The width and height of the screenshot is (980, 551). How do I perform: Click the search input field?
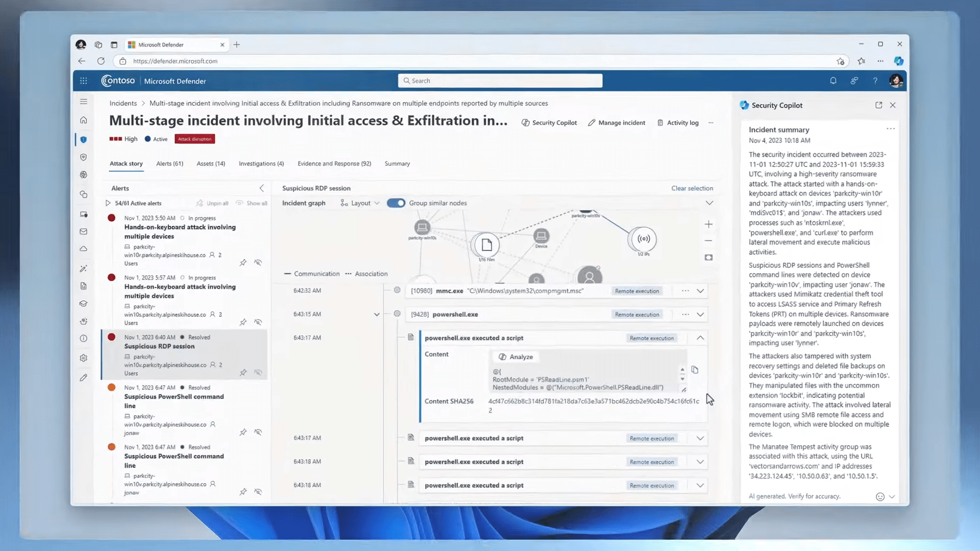coord(501,81)
